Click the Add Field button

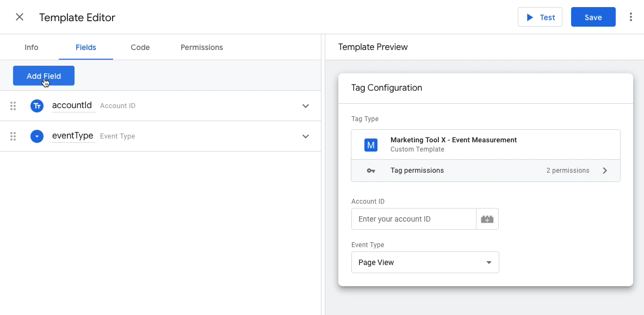(x=44, y=75)
